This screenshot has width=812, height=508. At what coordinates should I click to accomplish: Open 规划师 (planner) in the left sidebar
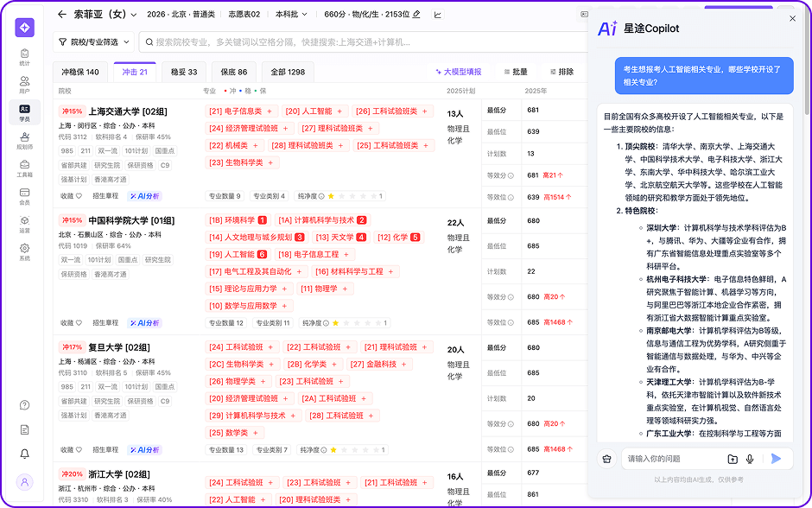click(x=24, y=141)
